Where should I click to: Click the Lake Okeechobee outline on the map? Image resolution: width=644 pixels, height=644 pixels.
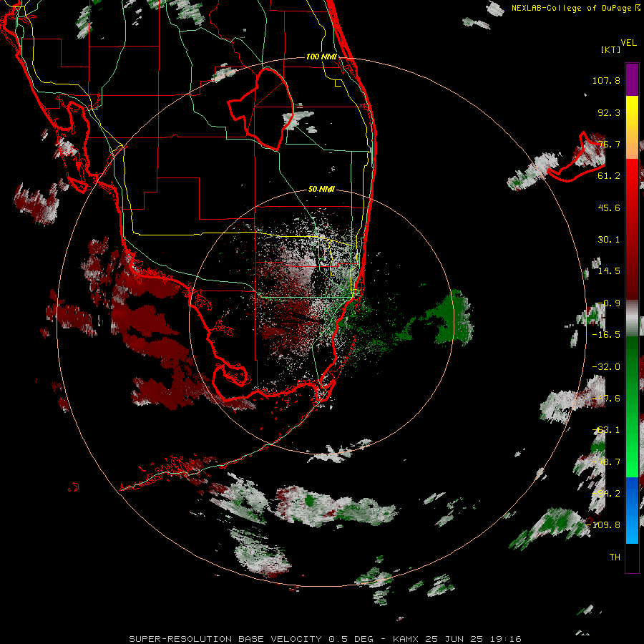coord(262,109)
